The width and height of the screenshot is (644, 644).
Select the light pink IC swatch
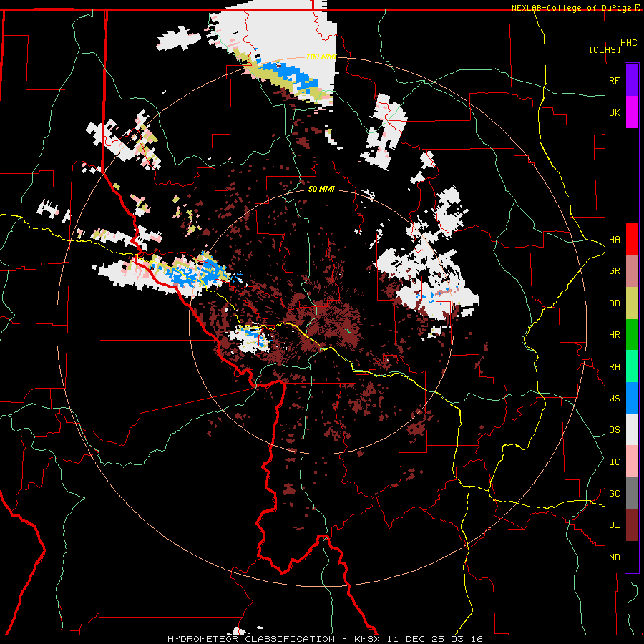coord(632,462)
